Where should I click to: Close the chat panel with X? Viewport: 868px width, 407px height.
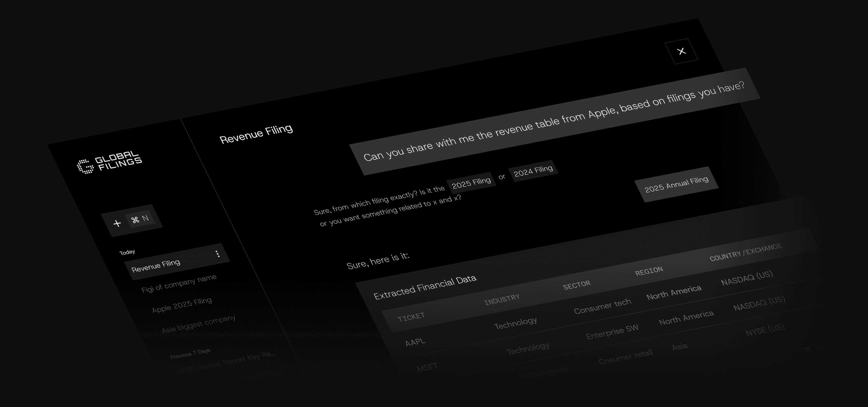681,51
